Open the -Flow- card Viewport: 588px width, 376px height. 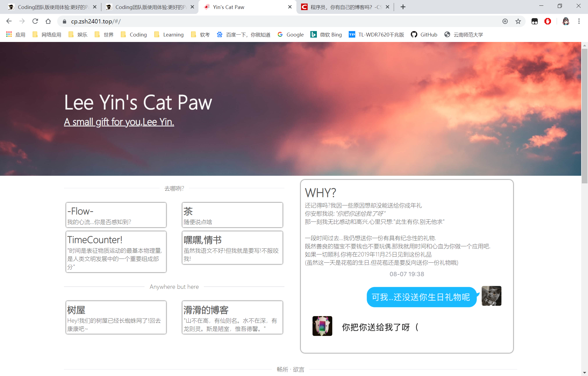pyautogui.click(x=116, y=215)
